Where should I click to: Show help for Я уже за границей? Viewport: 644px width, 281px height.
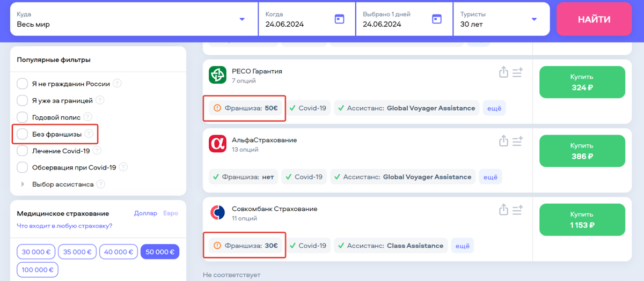pos(100,100)
